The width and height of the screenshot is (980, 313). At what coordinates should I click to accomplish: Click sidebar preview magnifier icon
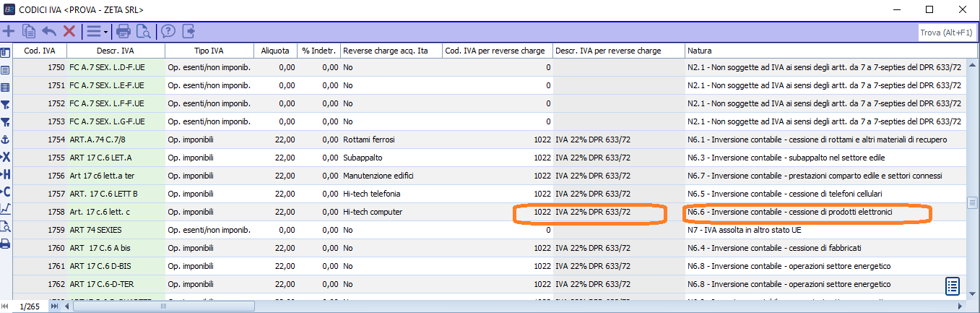click(5, 226)
